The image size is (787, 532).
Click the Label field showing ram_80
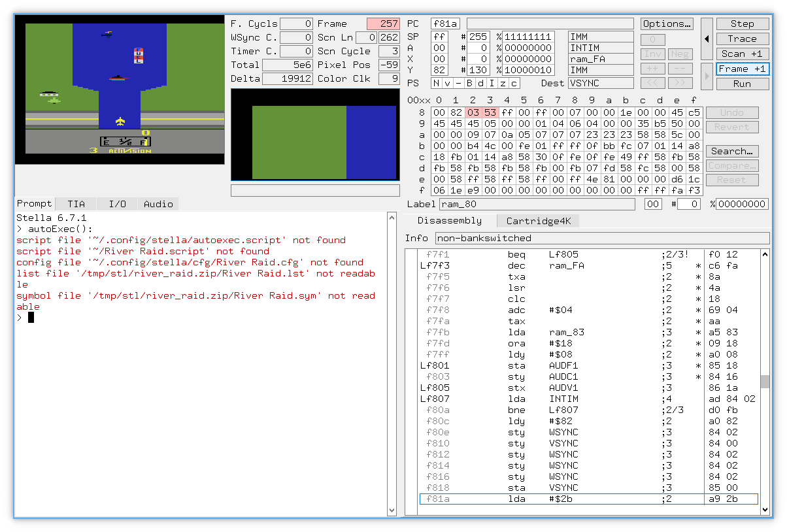pyautogui.click(x=536, y=205)
